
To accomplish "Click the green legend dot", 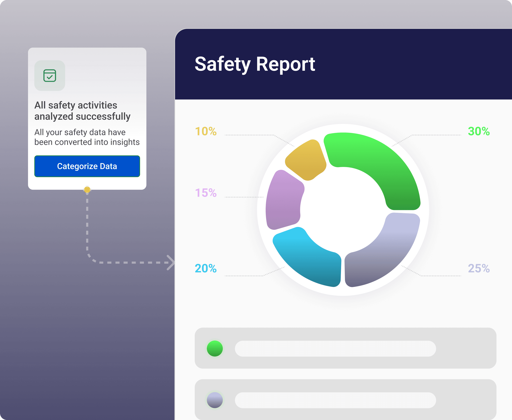I will tap(215, 348).
